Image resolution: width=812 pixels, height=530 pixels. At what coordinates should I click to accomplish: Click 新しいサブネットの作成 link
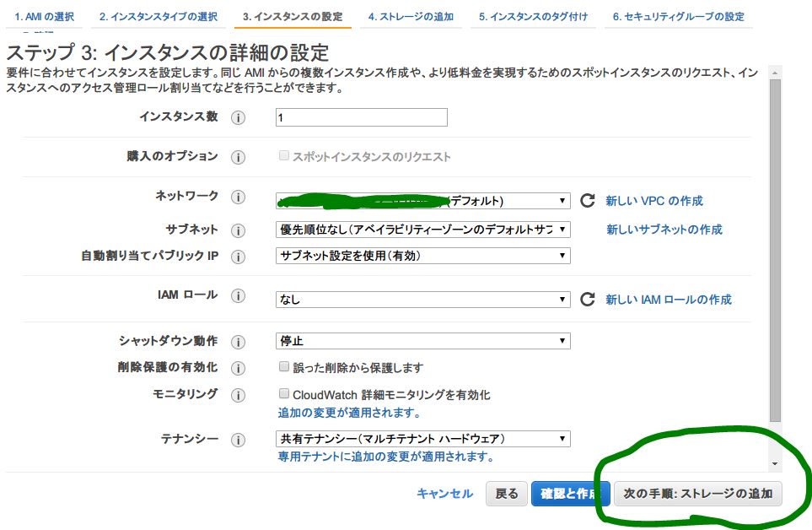coord(664,229)
